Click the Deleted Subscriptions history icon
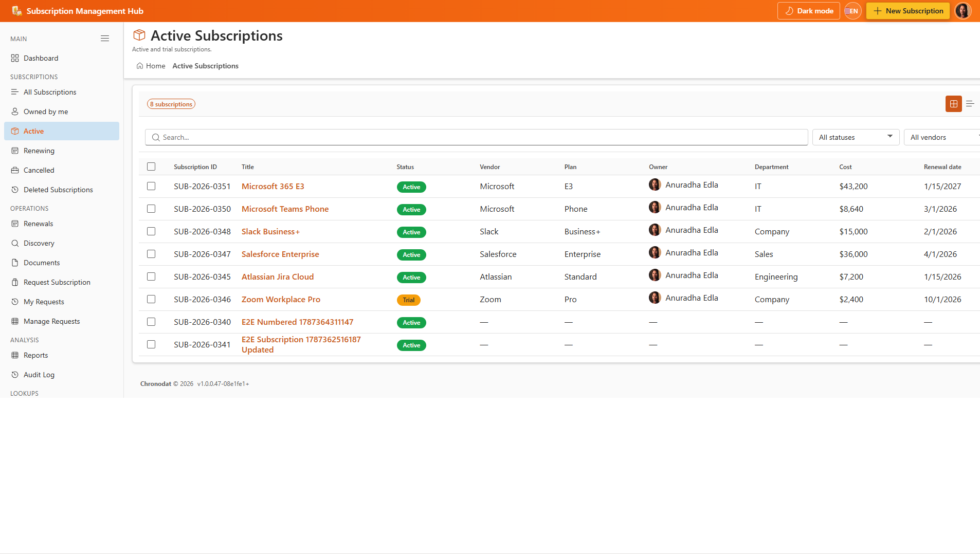Screen dimensions: 980x554 click(x=15, y=190)
